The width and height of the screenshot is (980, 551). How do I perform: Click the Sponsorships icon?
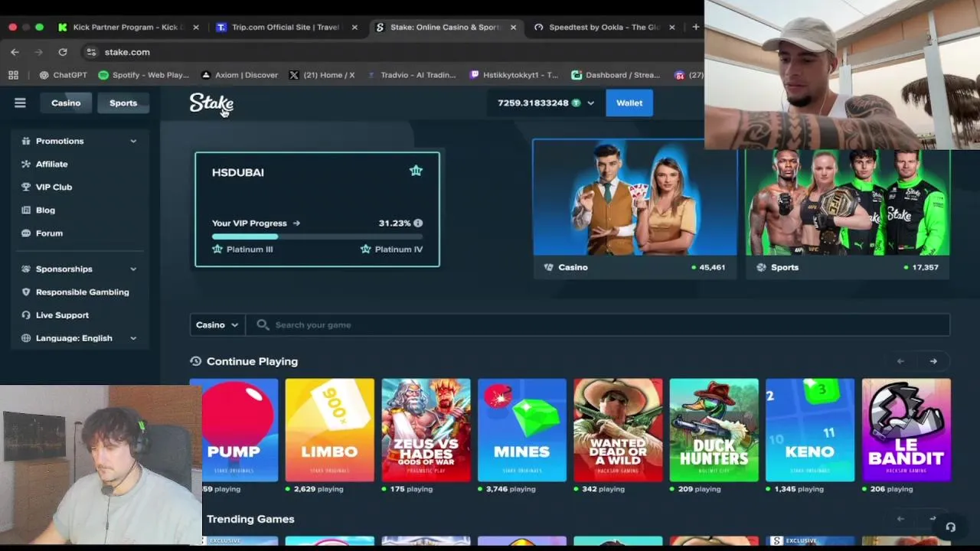coord(26,269)
